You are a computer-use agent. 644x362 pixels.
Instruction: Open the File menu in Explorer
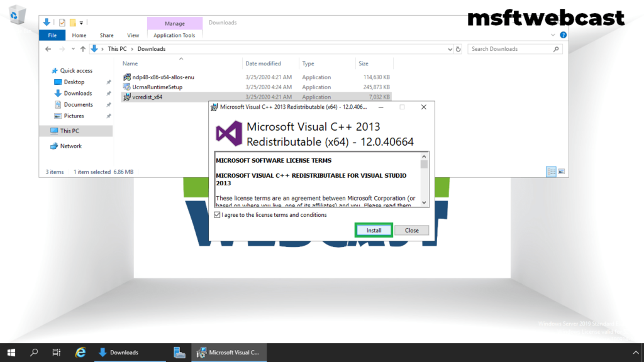click(52, 35)
